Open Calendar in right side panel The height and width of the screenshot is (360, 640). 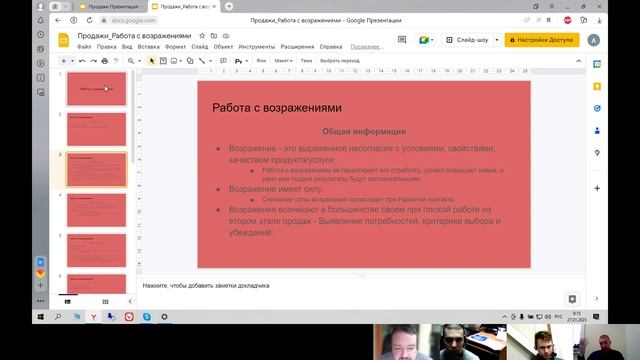point(597,64)
